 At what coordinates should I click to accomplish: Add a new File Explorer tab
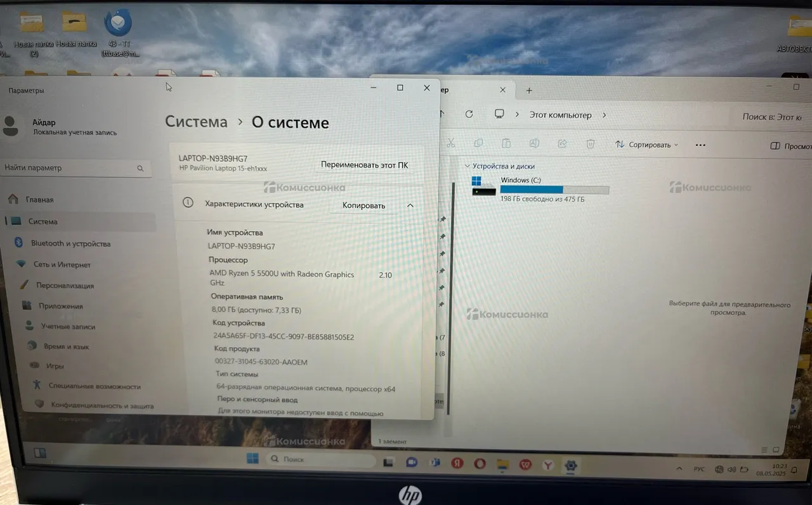pos(529,91)
